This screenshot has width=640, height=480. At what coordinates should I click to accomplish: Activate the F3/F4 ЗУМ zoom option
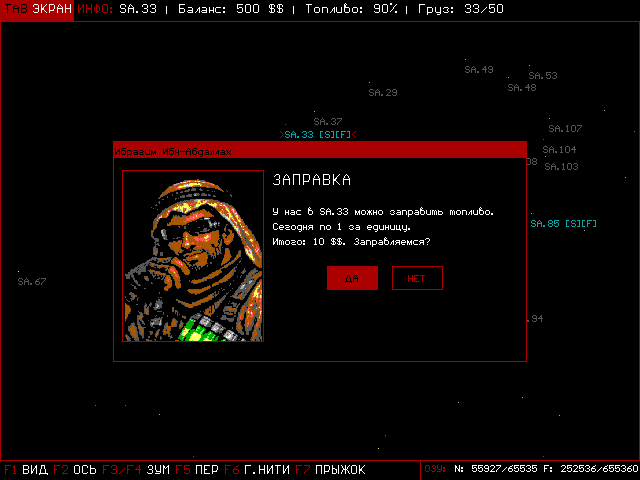pyautogui.click(x=136, y=470)
